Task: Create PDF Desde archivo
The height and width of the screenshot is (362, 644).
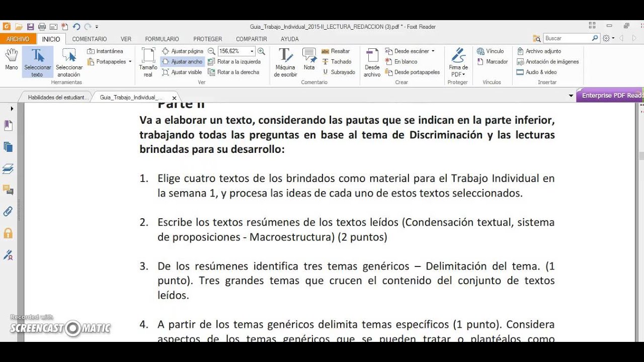Action: (372, 63)
